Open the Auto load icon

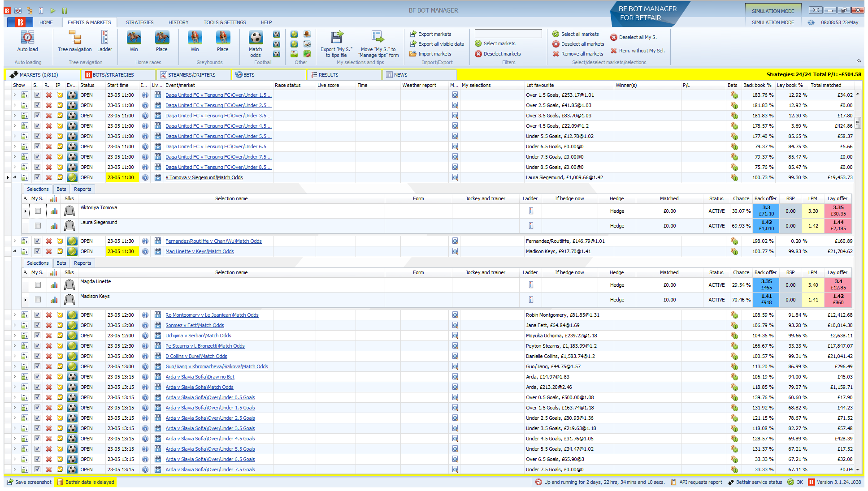(x=27, y=42)
